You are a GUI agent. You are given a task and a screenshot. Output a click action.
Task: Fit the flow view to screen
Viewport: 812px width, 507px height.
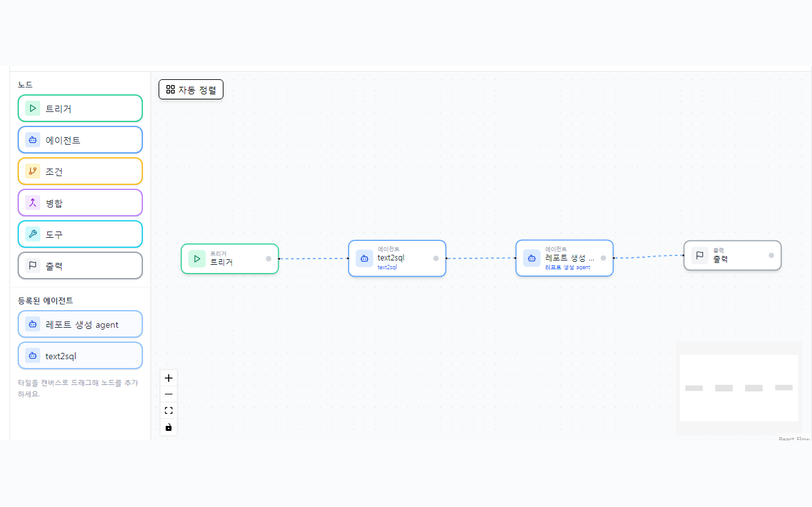point(169,411)
